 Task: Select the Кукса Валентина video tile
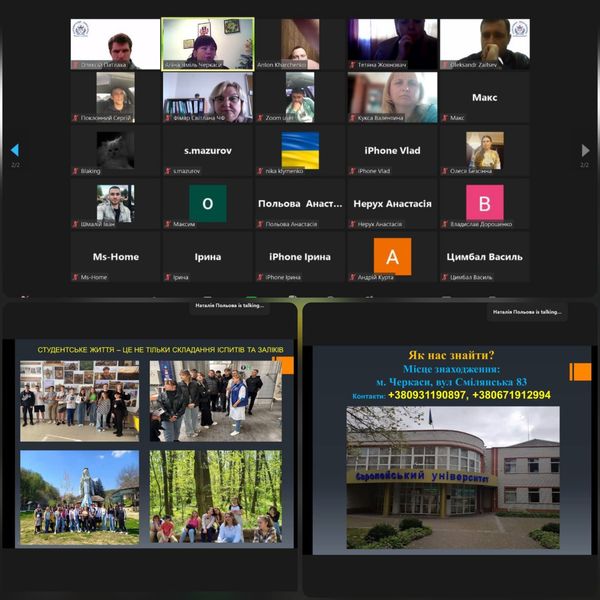click(x=392, y=97)
